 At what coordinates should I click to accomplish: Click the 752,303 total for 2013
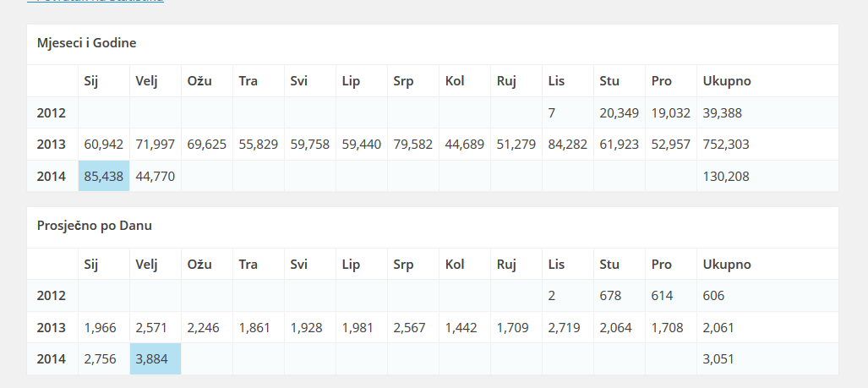[726, 145]
